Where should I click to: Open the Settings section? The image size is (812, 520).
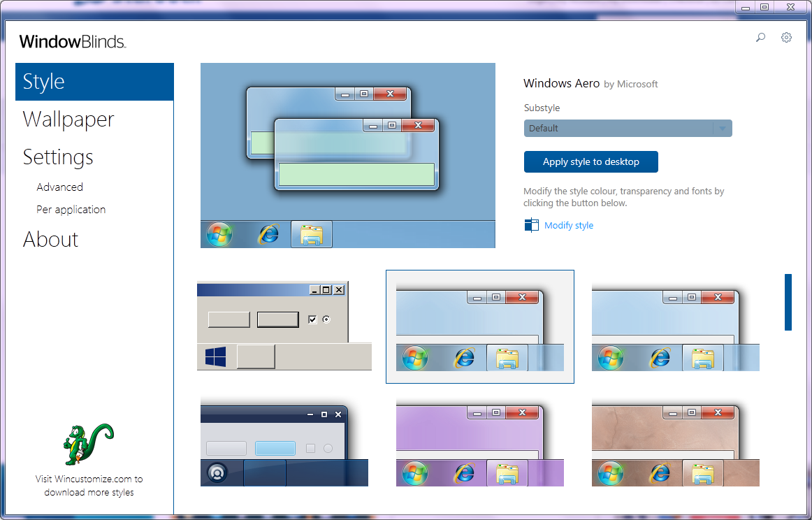[58, 157]
